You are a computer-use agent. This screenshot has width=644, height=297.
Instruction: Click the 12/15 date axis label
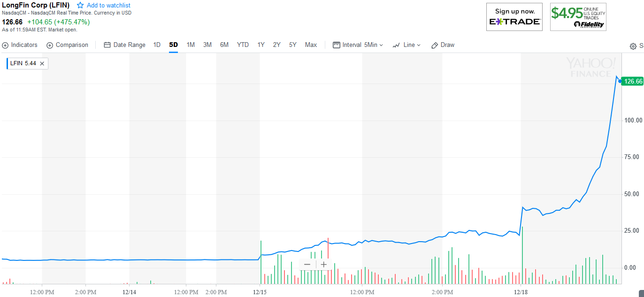[260, 292]
